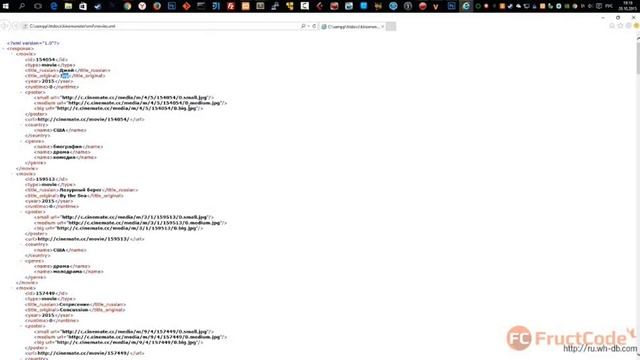Collapse the movie 159513 node

click(13, 174)
